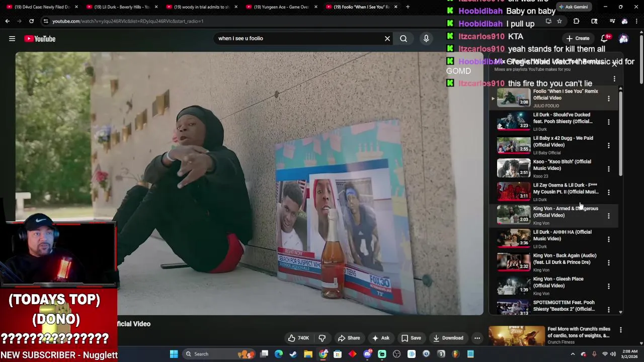Open options for Foolio When I See You Remix

point(608,99)
